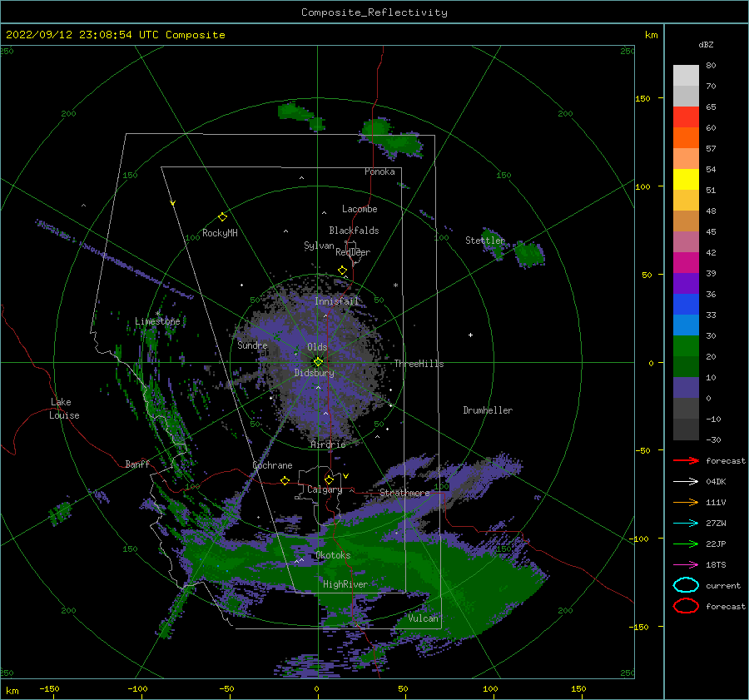
Task: Select the red 60–65 dBZ color swatch
Action: (686, 117)
